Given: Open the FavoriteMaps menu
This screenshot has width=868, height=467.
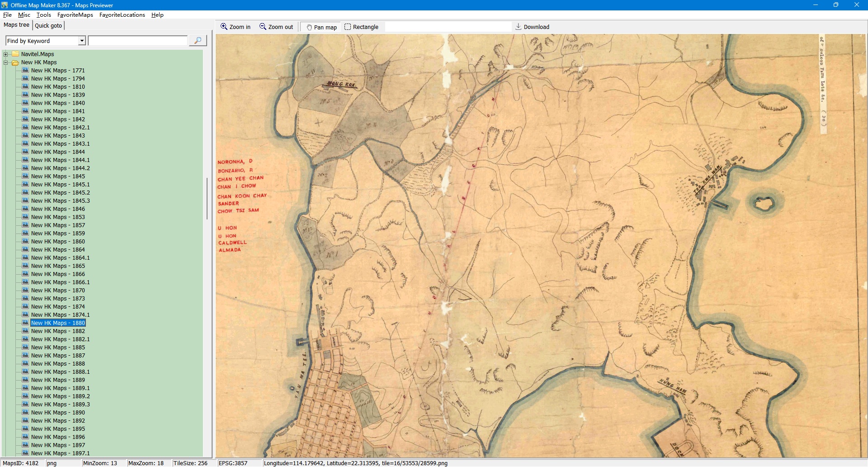Looking at the screenshot, I should click(x=75, y=15).
